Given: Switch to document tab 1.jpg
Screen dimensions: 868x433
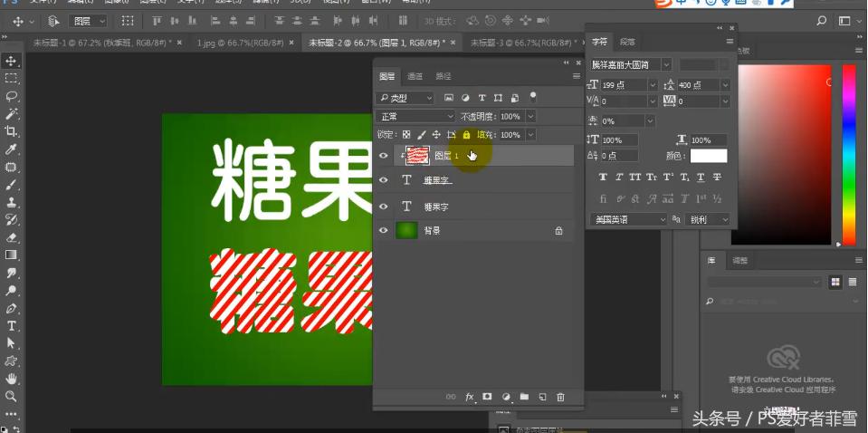Looking at the screenshot, I should (x=240, y=42).
